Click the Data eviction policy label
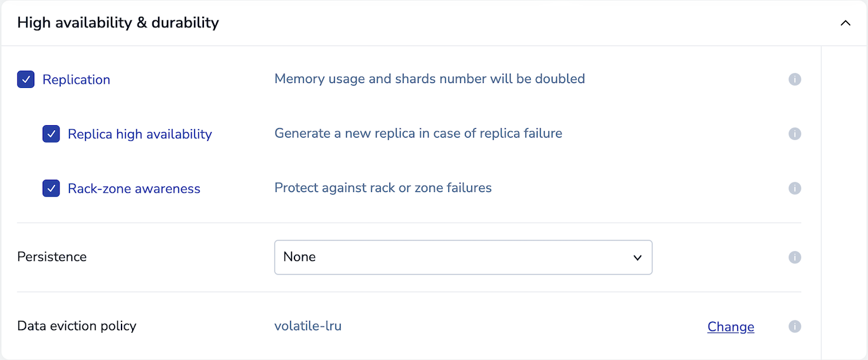Image resolution: width=868 pixels, height=360 pixels. tap(77, 326)
